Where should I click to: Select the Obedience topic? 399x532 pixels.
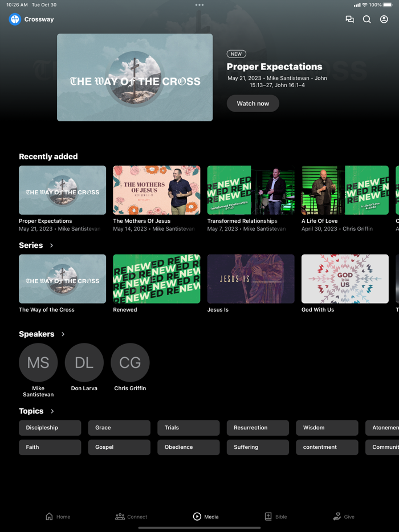(x=189, y=447)
